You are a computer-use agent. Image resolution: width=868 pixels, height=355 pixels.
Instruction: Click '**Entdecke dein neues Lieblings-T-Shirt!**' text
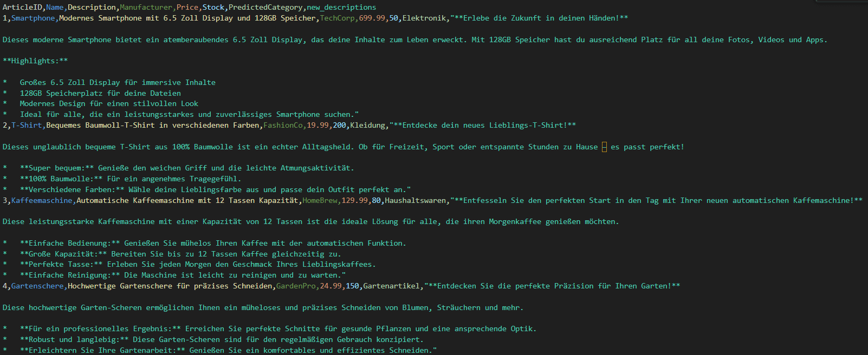485,125
